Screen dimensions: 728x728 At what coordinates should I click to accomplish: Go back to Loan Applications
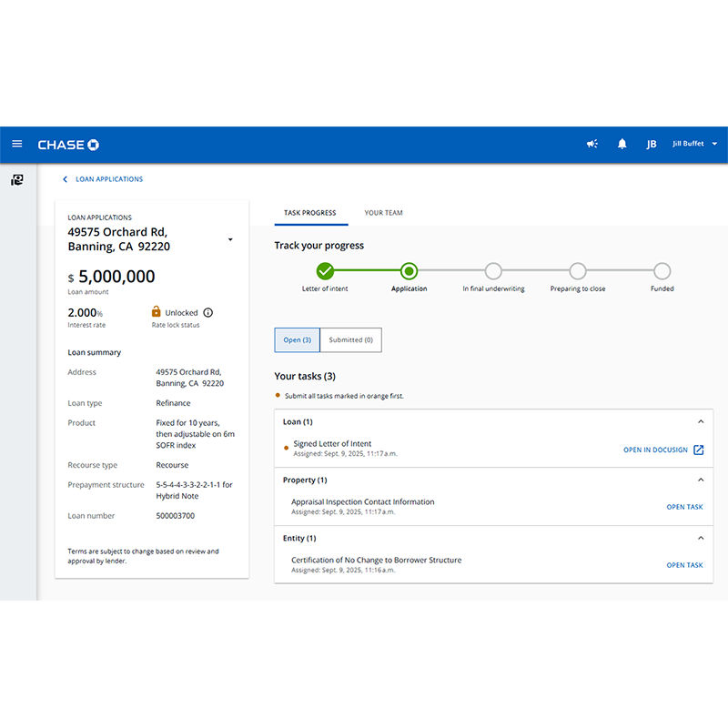pos(103,179)
